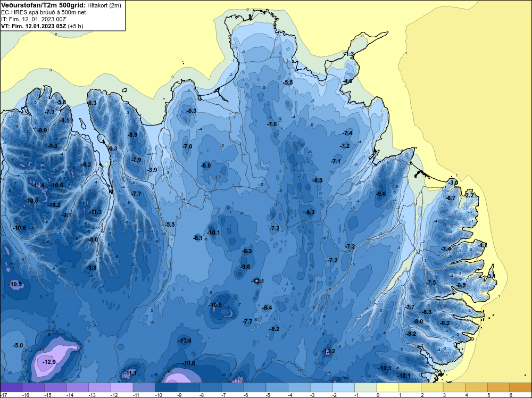Click the -10.2 temperature label

coord(54,205)
